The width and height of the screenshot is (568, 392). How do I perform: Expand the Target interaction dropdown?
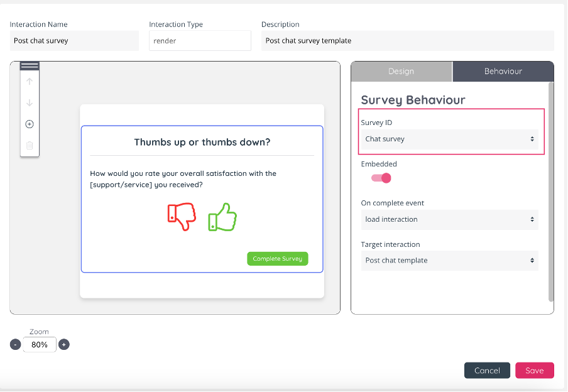(449, 261)
